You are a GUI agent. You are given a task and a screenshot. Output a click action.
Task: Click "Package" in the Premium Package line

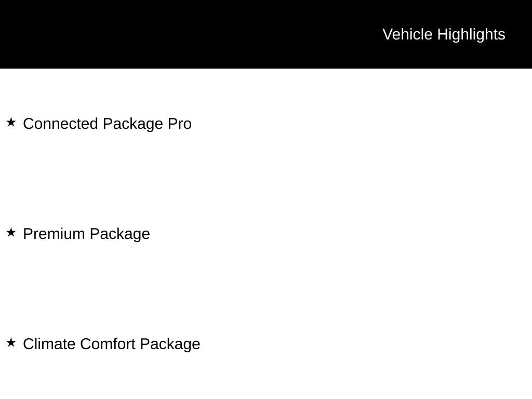tap(119, 234)
